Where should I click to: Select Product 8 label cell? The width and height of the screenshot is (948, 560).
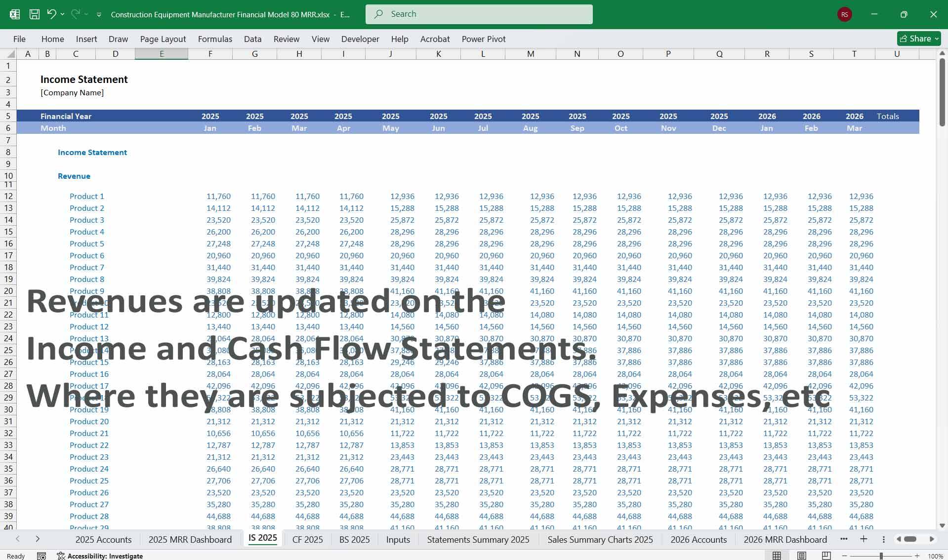tap(87, 279)
